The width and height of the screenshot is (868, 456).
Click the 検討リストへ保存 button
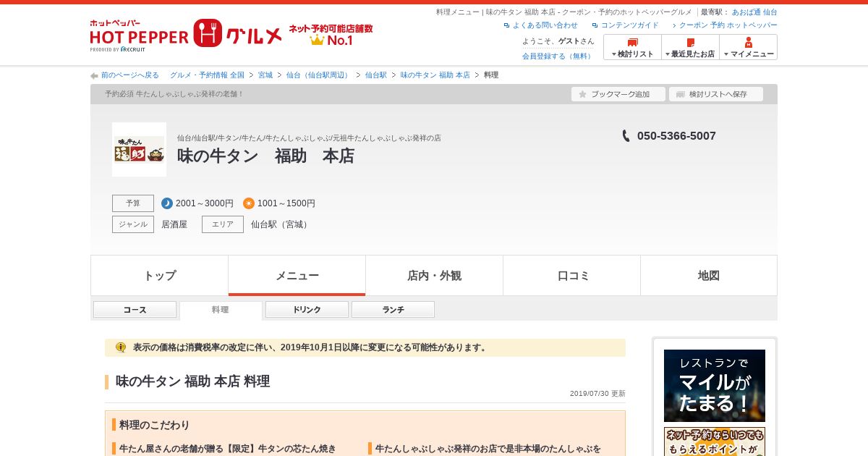716,94
